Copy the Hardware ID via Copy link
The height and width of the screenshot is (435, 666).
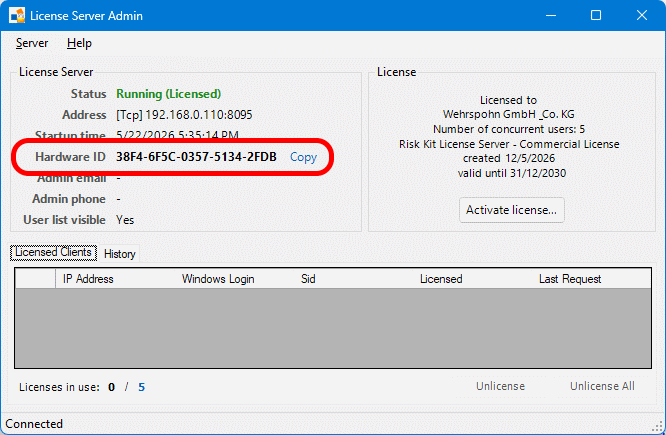point(303,157)
